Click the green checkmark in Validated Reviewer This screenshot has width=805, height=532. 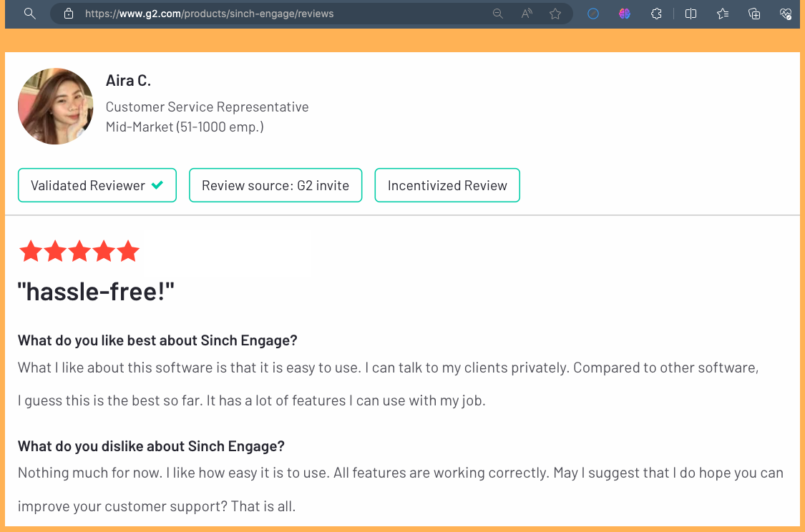pos(157,185)
